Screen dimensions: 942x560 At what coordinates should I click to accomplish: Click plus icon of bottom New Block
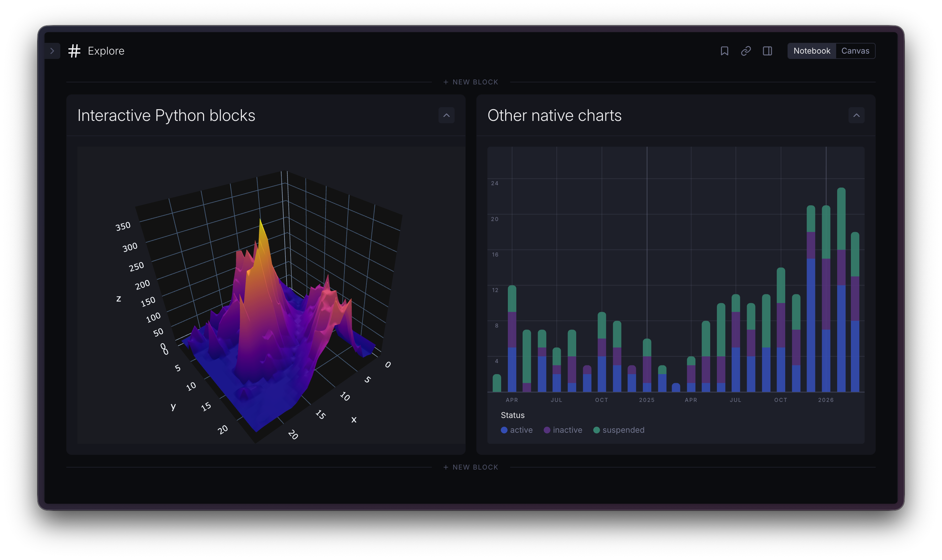446,467
